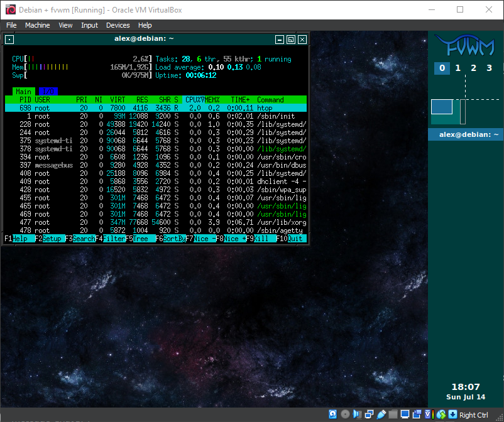Viewport: 504px width, 422px height.
Task: Click the shared folders status icon
Action: pyautogui.click(x=393, y=414)
